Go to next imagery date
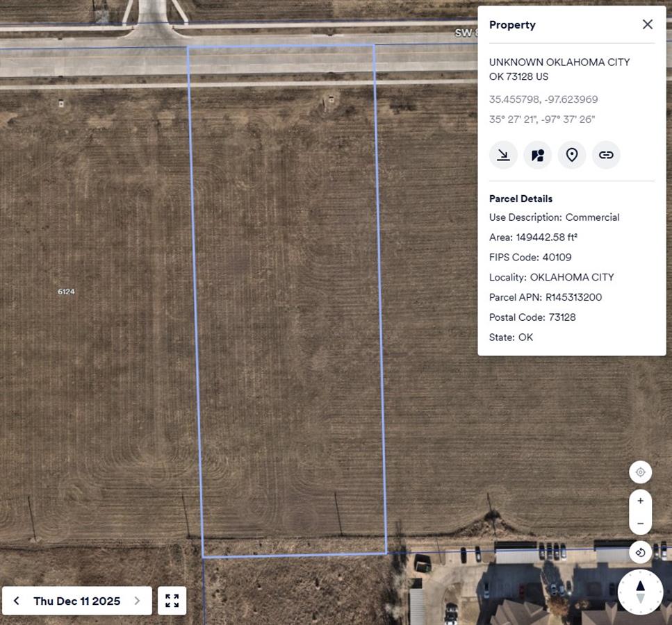672x625 pixels. coord(137,601)
